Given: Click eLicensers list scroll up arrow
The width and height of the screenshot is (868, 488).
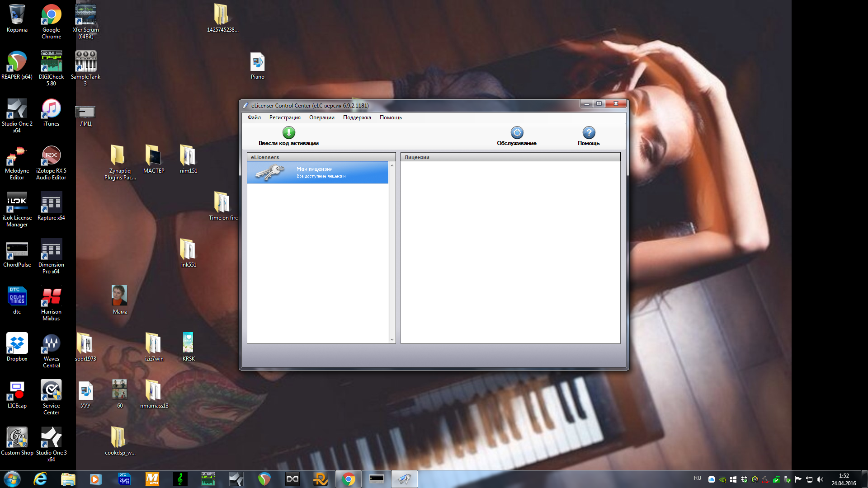Looking at the screenshot, I should pyautogui.click(x=392, y=165).
